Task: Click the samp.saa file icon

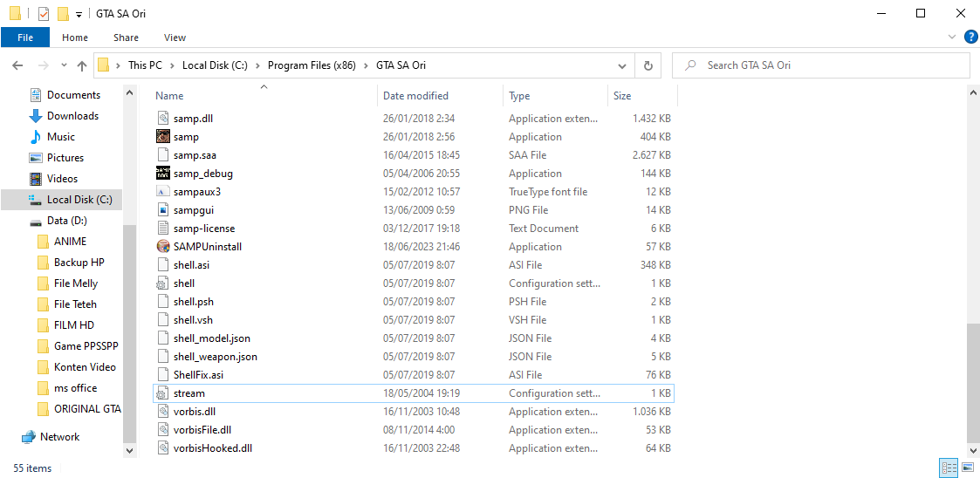Action: 162,155
